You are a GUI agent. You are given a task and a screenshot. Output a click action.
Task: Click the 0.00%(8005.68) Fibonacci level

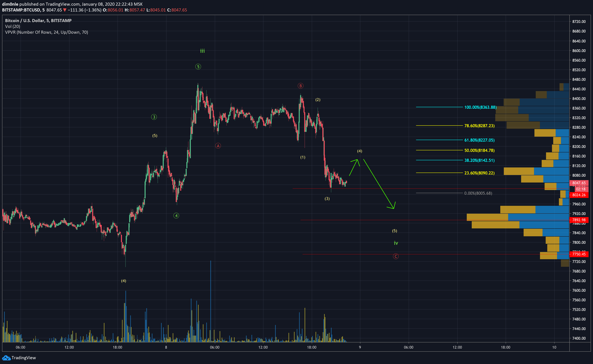[x=478, y=193]
